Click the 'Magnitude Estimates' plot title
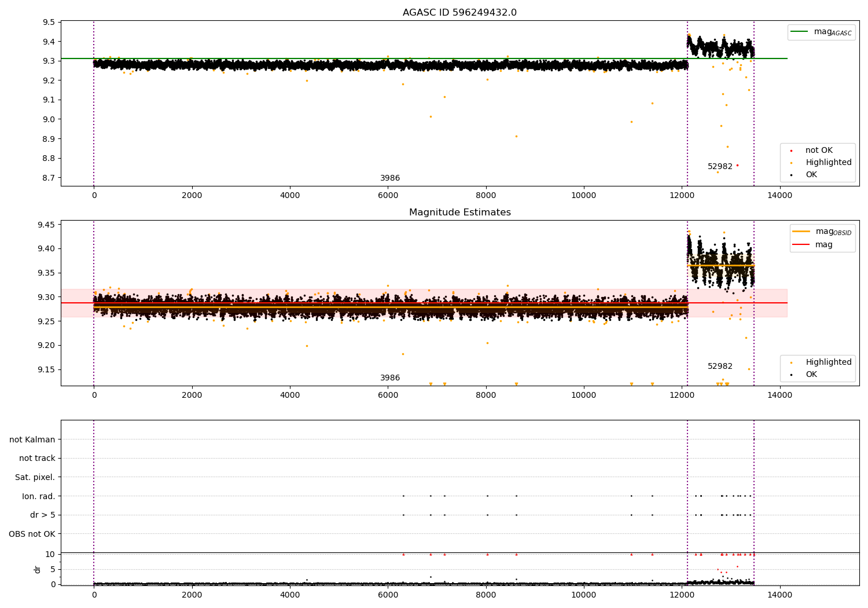868x608 pixels. (x=459, y=213)
